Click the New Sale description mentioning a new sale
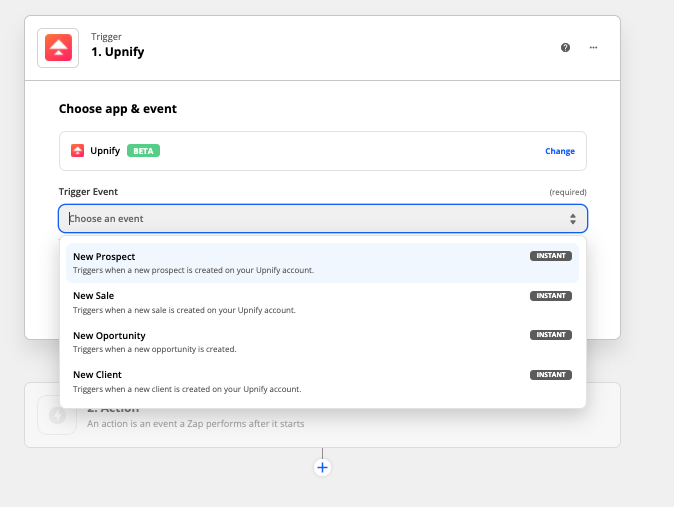This screenshot has width=674, height=507. pos(184,310)
